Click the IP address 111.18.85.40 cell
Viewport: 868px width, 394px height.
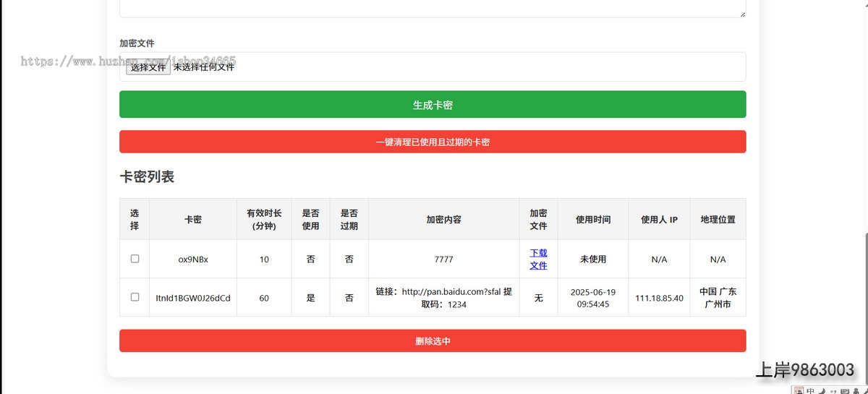click(x=659, y=298)
